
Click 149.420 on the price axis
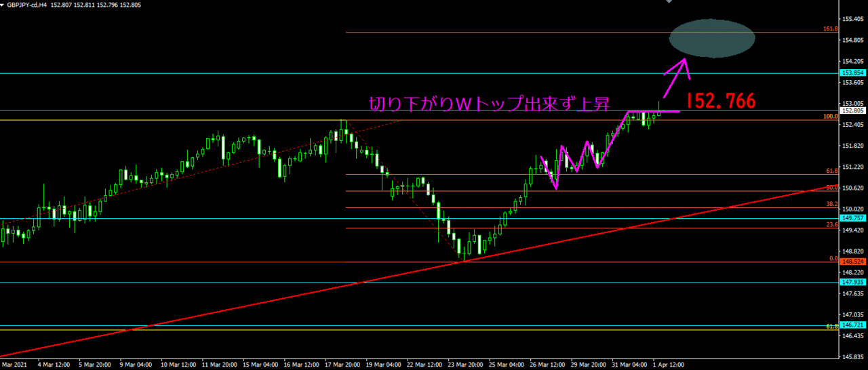coord(853,230)
